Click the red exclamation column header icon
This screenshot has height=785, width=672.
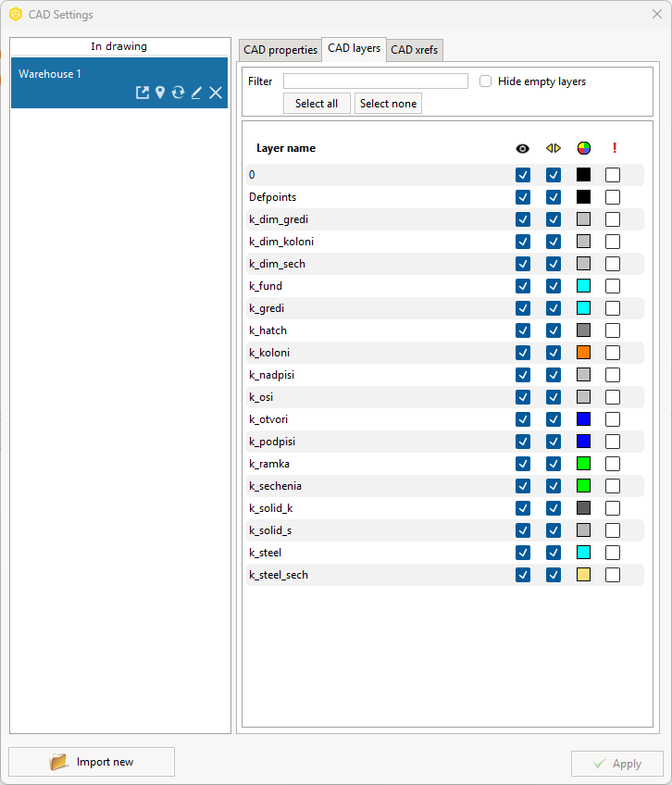(614, 148)
